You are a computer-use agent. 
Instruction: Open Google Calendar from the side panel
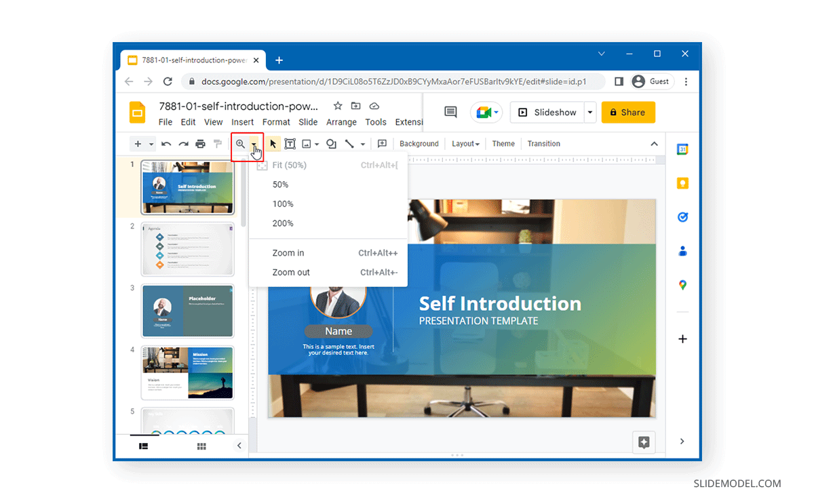pyautogui.click(x=682, y=149)
